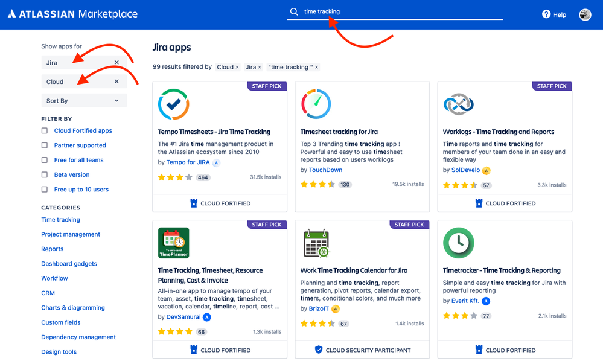The height and width of the screenshot is (364, 603).
Task: Remove the Jira product filter
Action: point(116,62)
